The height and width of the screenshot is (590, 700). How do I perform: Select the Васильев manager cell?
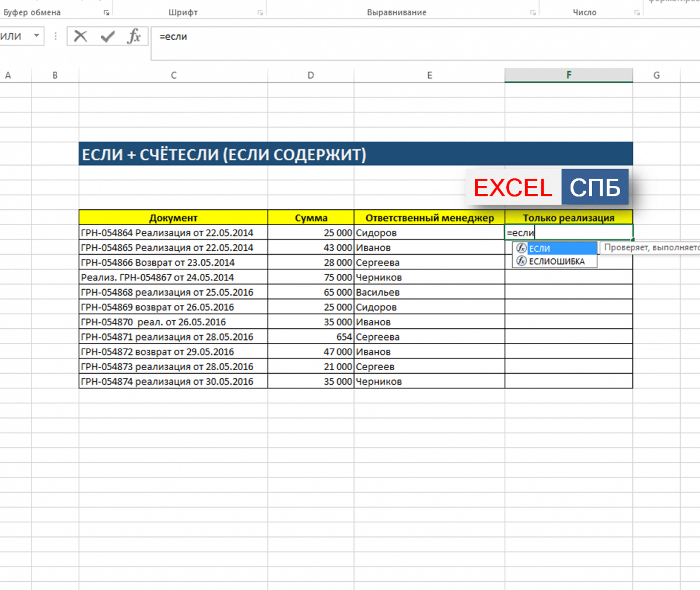coord(429,292)
